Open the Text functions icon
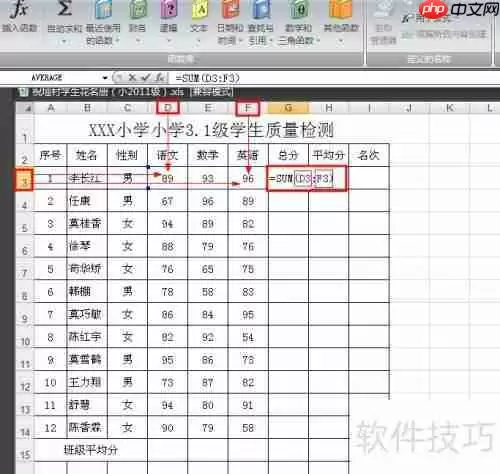Viewport: 500px width, 474px height. click(199, 9)
